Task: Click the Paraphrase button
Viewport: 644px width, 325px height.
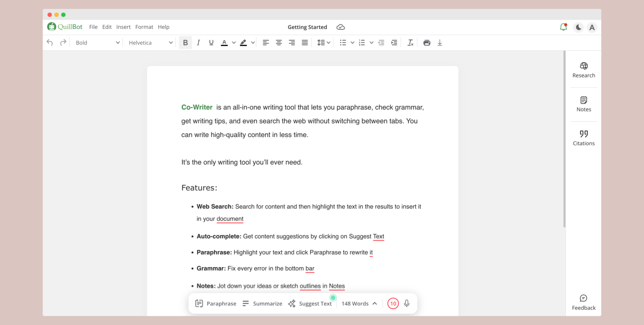Action: pos(216,304)
